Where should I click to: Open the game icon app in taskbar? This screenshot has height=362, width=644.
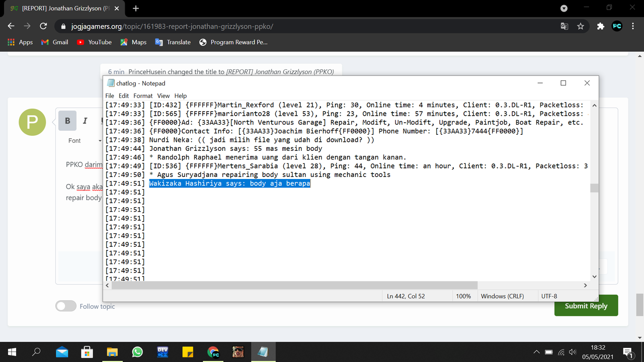[x=238, y=352]
